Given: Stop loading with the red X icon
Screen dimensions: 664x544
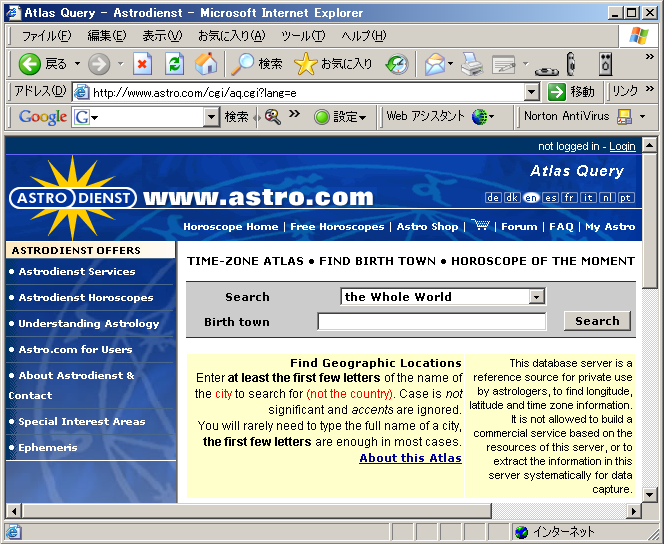Looking at the screenshot, I should (x=142, y=64).
